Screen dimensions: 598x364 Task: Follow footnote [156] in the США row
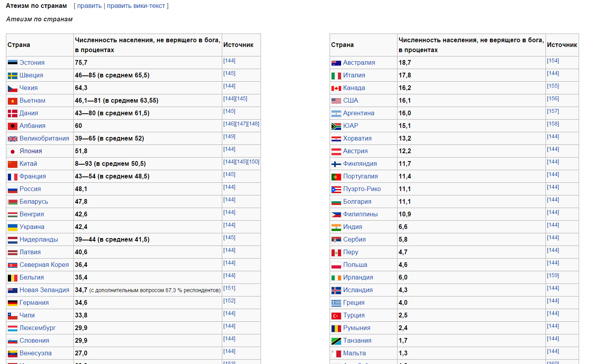(553, 99)
